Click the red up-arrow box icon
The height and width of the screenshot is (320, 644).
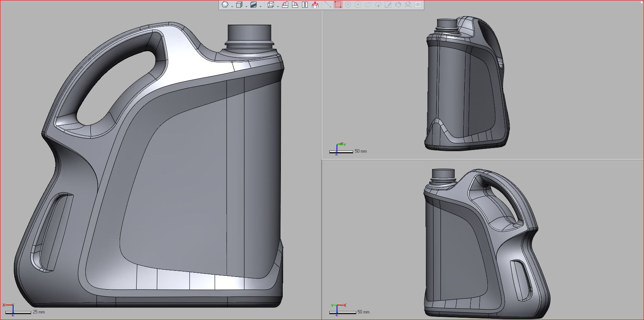point(315,5)
